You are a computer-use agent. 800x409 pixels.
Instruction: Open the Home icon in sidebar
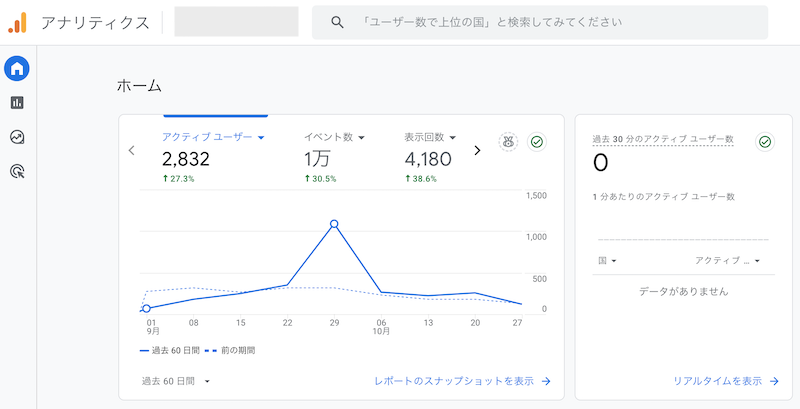[x=17, y=69]
